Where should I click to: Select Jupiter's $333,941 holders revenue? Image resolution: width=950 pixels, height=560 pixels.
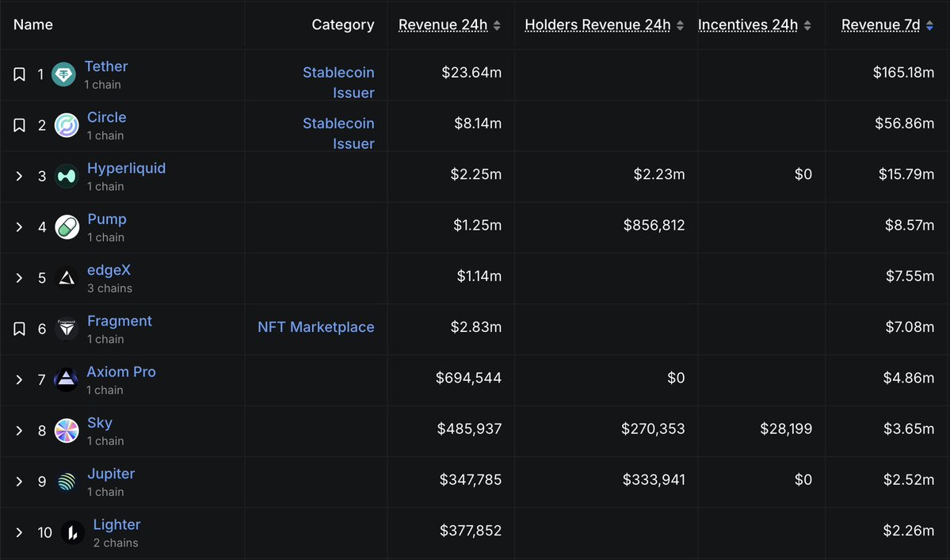pos(654,479)
